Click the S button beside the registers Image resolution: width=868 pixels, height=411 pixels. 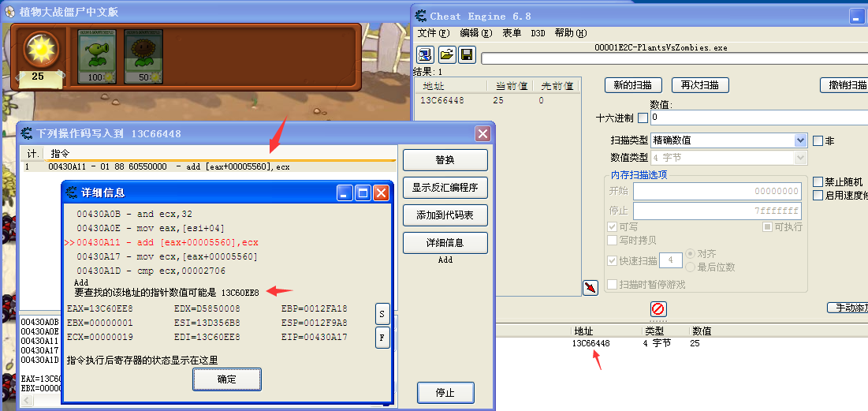pos(382,314)
